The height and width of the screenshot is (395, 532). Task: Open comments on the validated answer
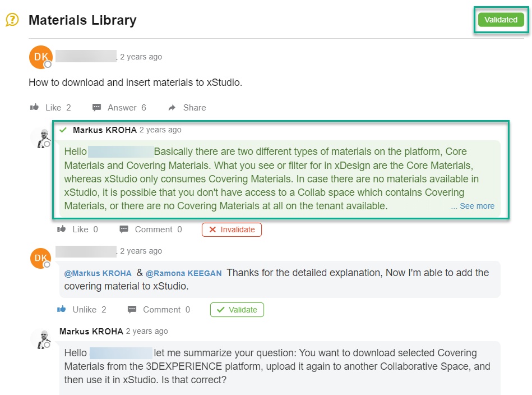(124, 229)
